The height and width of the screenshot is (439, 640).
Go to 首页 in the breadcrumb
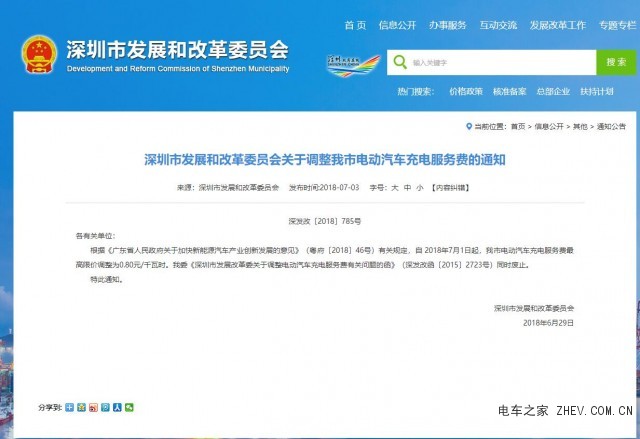tap(518, 126)
